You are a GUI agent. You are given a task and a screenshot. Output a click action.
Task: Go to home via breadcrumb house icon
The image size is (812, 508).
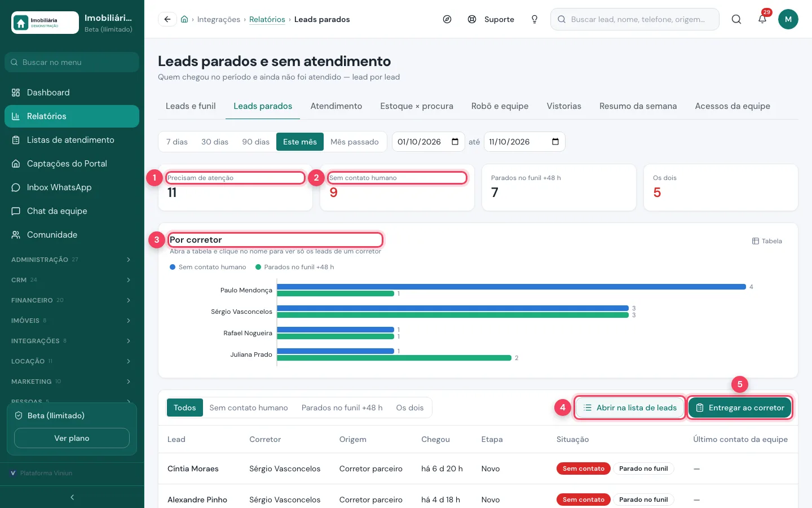tap(184, 19)
